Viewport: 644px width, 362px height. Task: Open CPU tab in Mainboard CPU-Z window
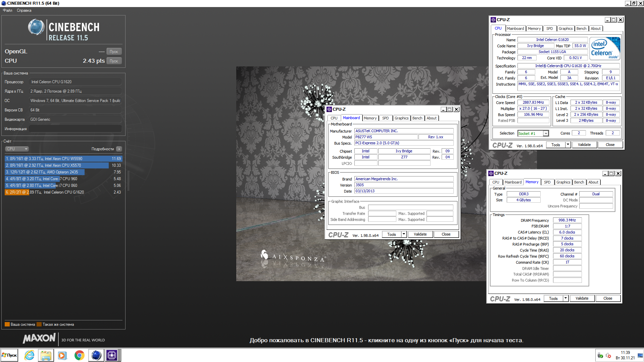(334, 118)
